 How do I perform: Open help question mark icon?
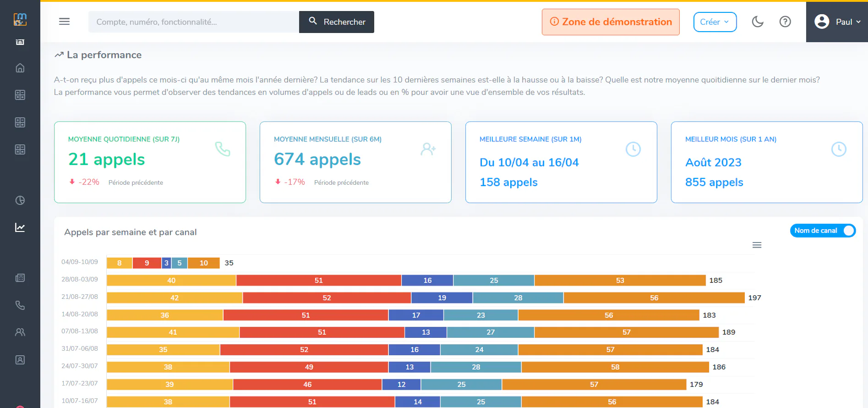point(785,22)
